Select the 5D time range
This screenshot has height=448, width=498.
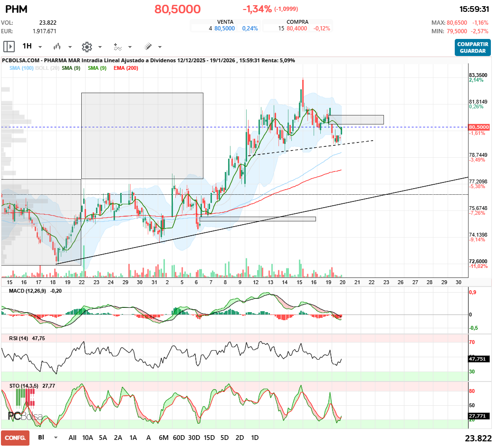225,438
